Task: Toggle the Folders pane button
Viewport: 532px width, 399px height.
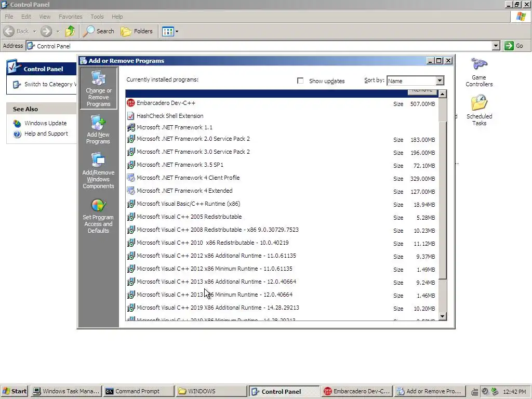Action: (x=137, y=31)
